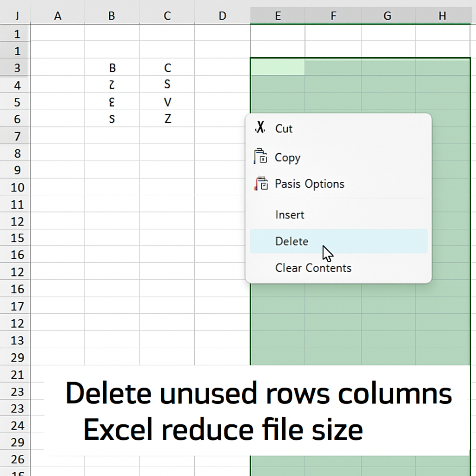Choose Clear Contents from the menu
The image size is (476, 476).
313,268
